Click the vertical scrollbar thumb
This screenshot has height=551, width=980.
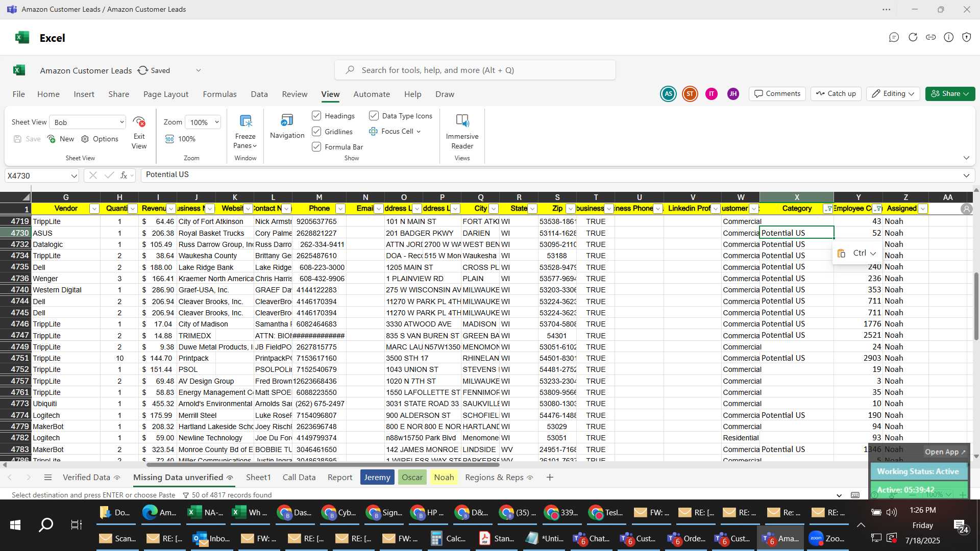tap(976, 306)
